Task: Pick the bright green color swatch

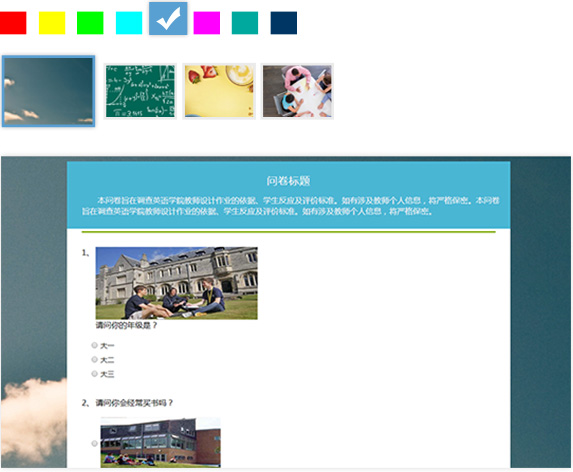Action: click(90, 23)
